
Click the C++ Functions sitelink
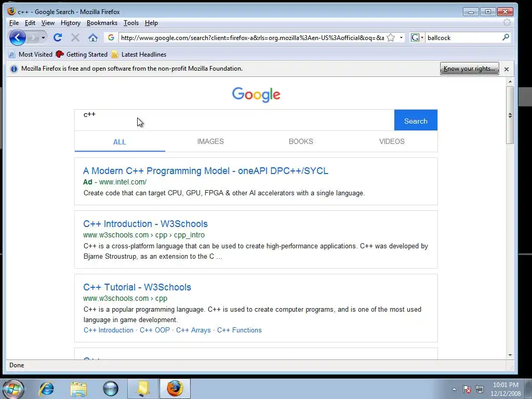(x=239, y=330)
